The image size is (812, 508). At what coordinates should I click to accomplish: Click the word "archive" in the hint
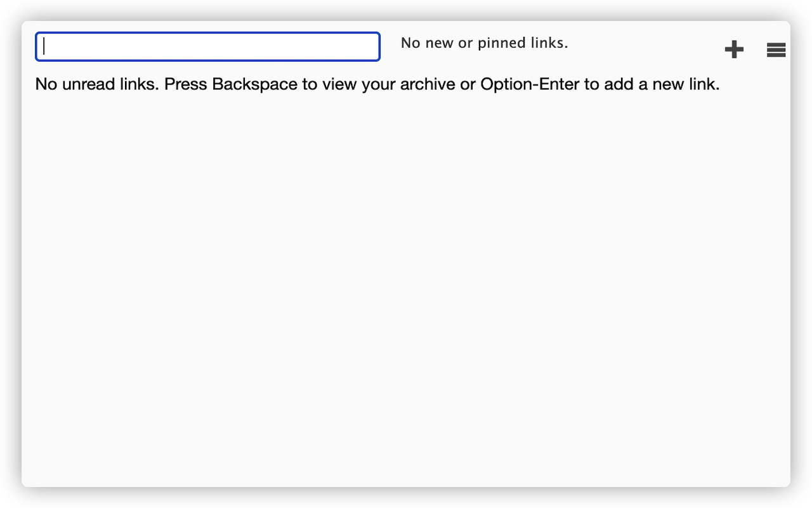tap(428, 84)
